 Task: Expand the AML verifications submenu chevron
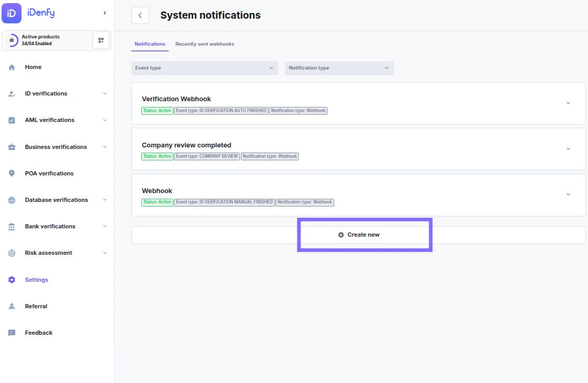tap(105, 120)
